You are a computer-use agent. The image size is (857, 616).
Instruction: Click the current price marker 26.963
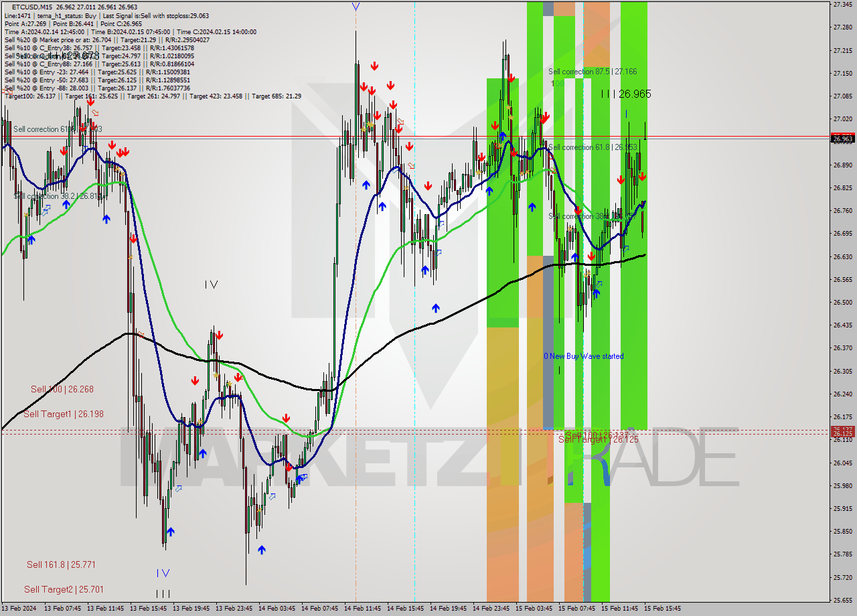(843, 139)
